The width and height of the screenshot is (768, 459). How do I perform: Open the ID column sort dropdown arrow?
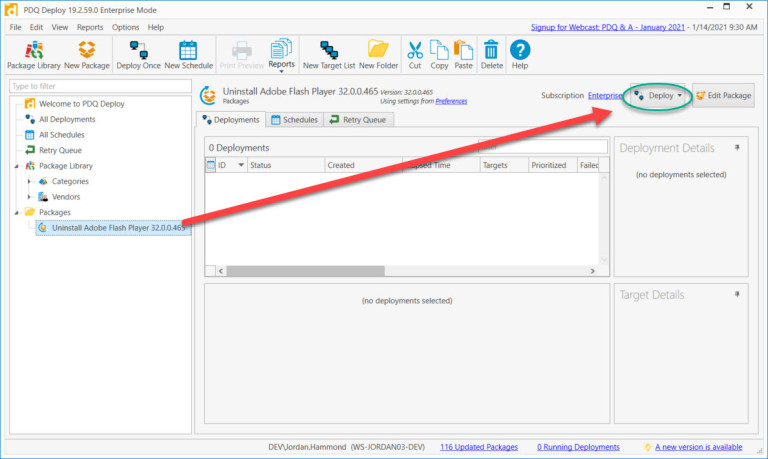click(241, 165)
